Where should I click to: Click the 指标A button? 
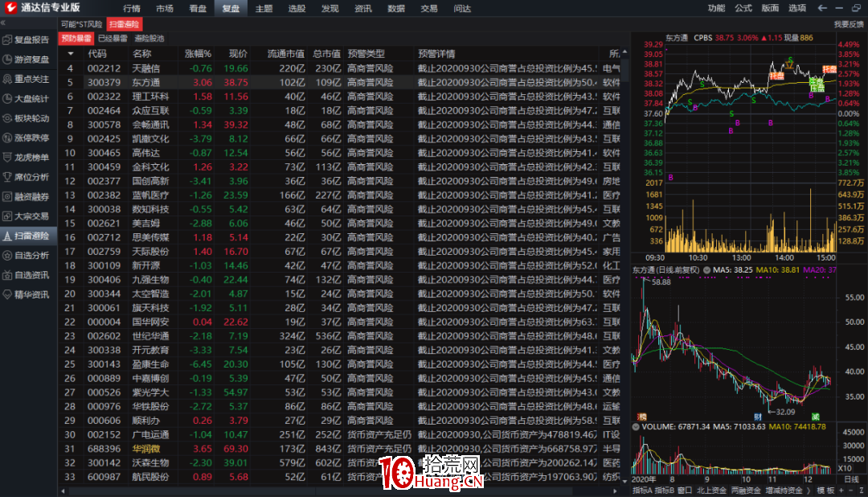[642, 491]
